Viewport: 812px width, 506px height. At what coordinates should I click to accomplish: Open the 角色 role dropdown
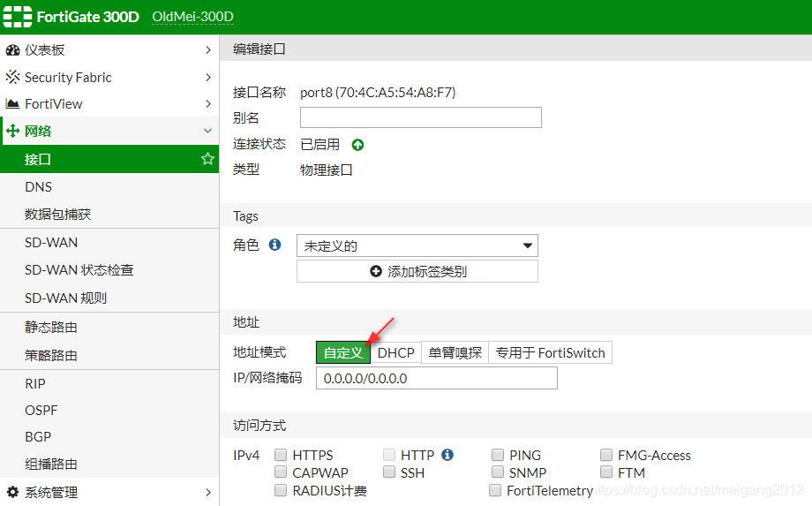pos(417,245)
